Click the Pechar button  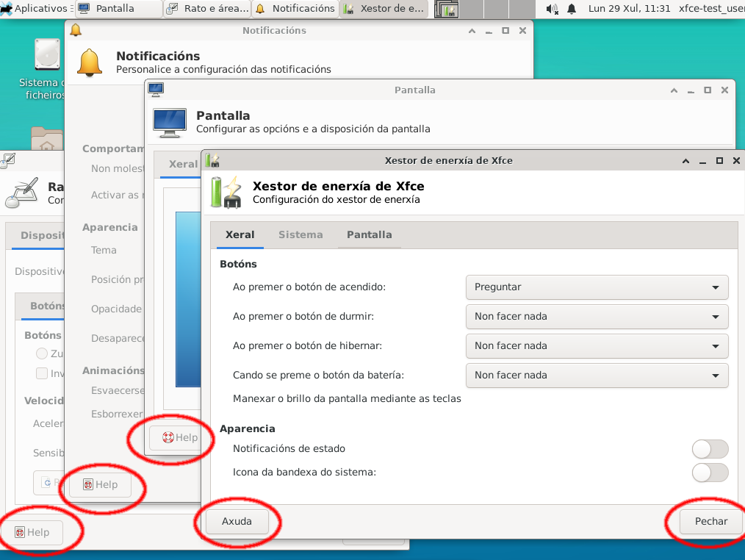tap(710, 521)
